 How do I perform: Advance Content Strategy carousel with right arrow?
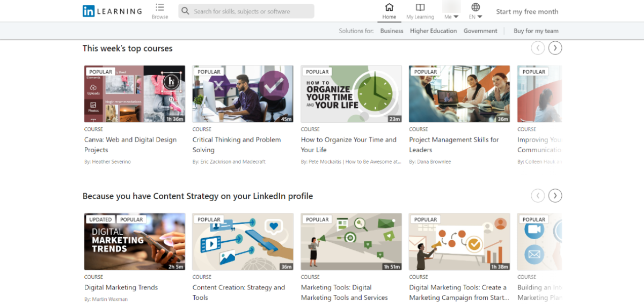(x=555, y=196)
